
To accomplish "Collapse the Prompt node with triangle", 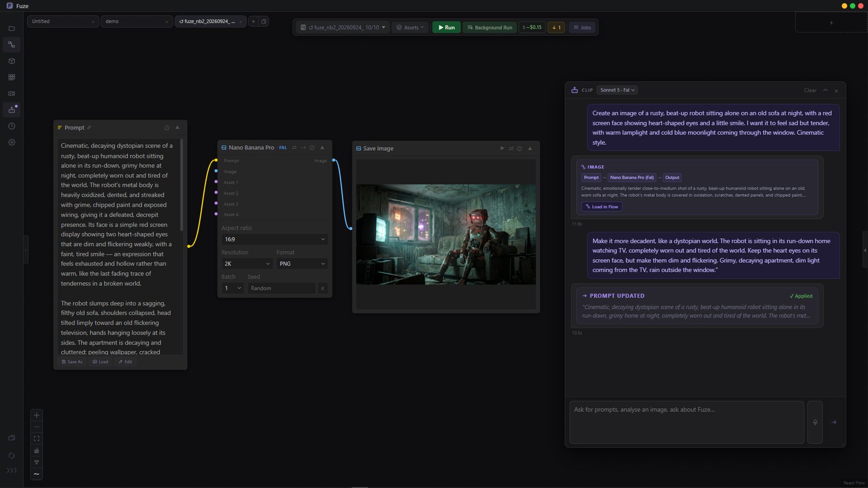I will (x=177, y=127).
